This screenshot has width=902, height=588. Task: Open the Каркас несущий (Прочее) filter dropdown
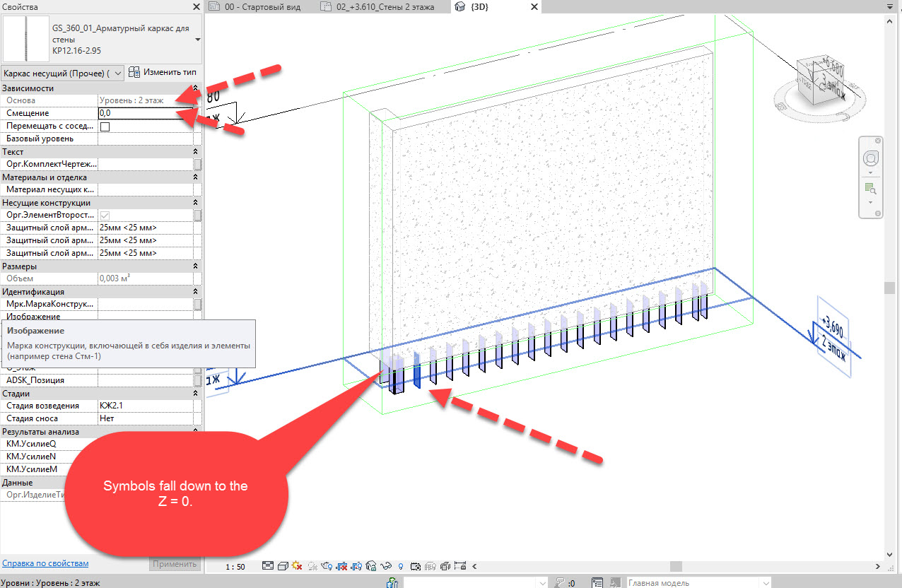click(x=63, y=73)
